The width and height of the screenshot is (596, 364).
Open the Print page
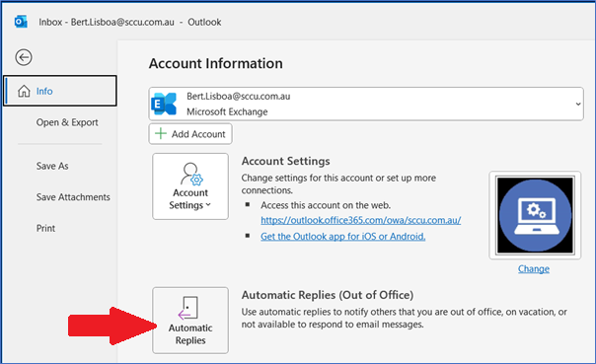point(45,228)
